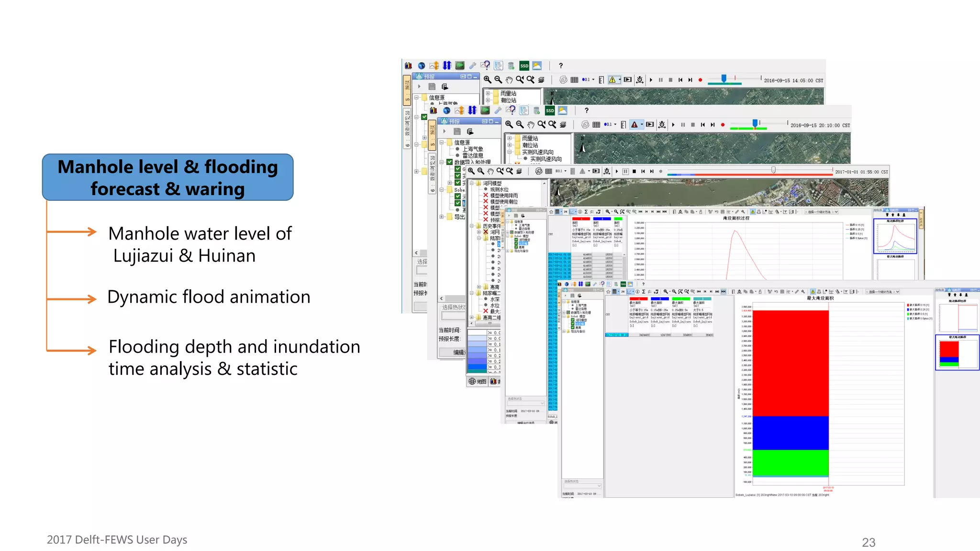This screenshot has height=551, width=980.
Task: Click the zoom-in magnifier beside 14:05:00 timeline
Action: click(487, 80)
